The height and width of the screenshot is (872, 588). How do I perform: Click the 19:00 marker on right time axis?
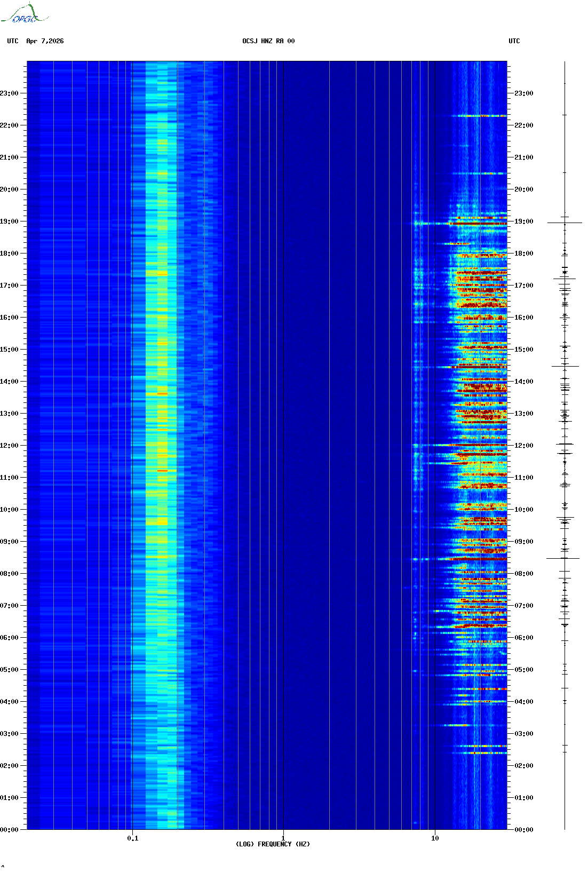(x=523, y=221)
